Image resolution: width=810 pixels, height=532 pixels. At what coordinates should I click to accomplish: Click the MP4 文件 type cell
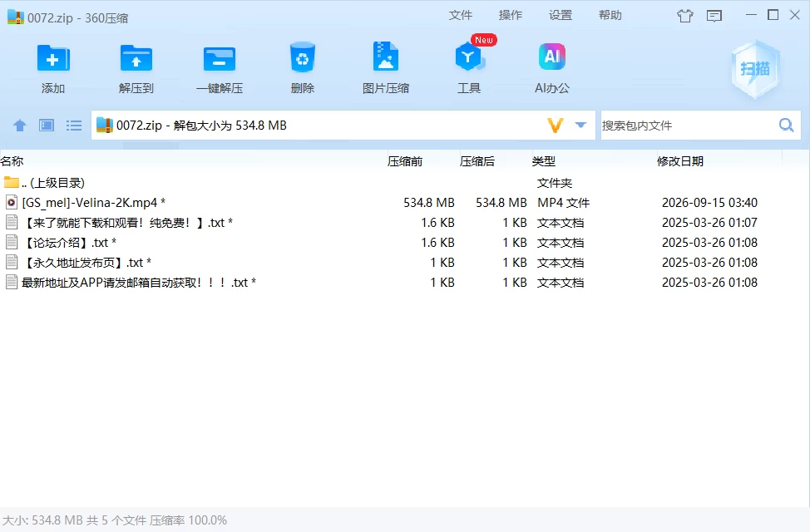coord(564,203)
